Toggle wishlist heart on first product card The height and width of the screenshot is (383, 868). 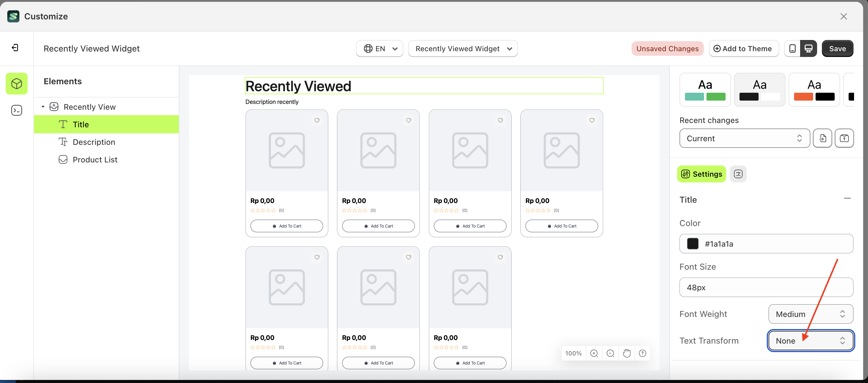point(317,120)
